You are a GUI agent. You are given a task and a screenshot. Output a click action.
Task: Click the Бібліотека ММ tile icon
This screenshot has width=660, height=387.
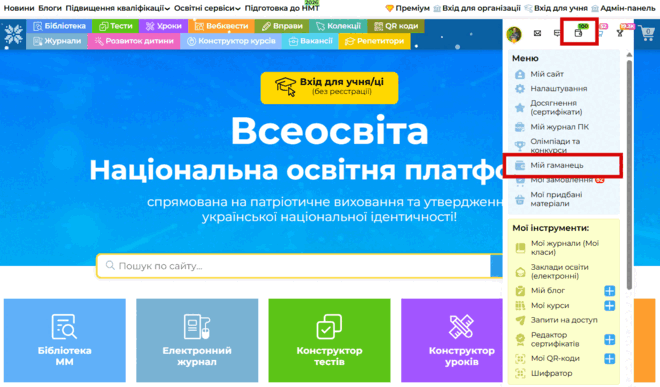pos(64,326)
